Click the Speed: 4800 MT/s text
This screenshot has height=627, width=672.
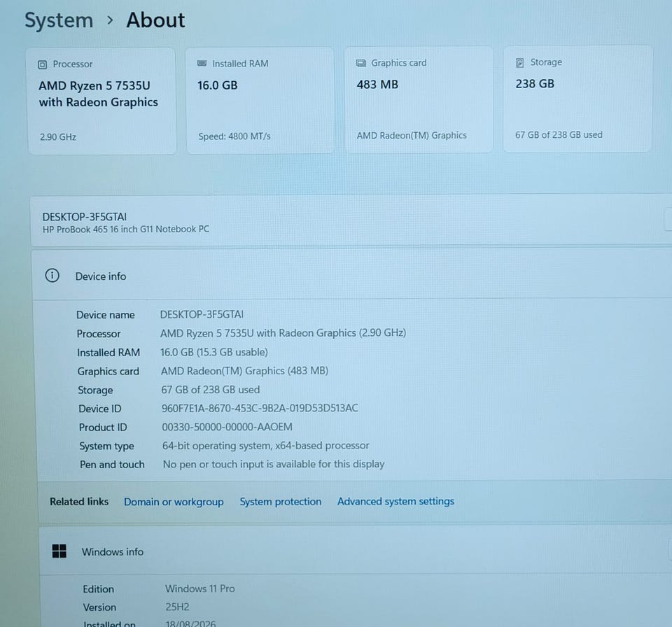[234, 136]
